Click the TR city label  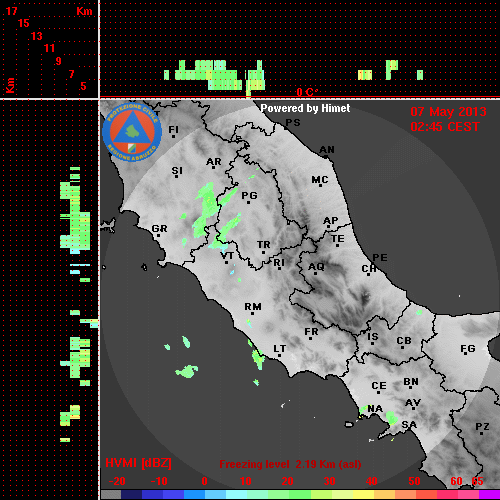[x=263, y=245]
